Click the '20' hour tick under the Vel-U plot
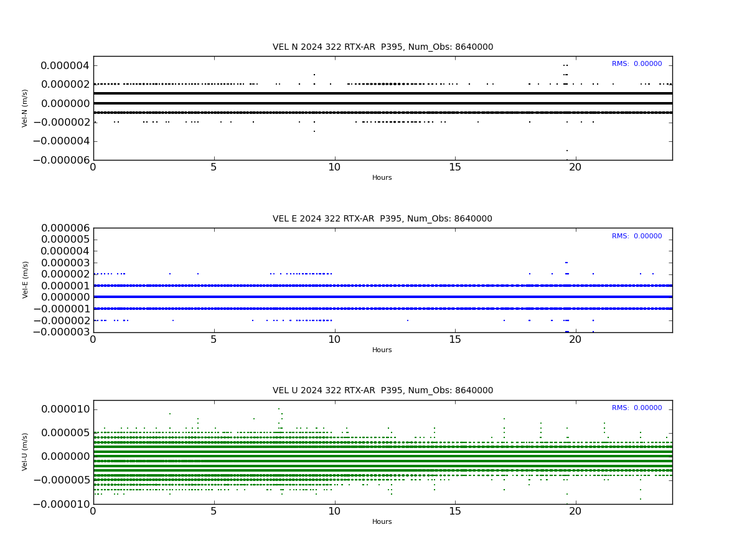Viewport: 747px width, 560px height. [576, 511]
